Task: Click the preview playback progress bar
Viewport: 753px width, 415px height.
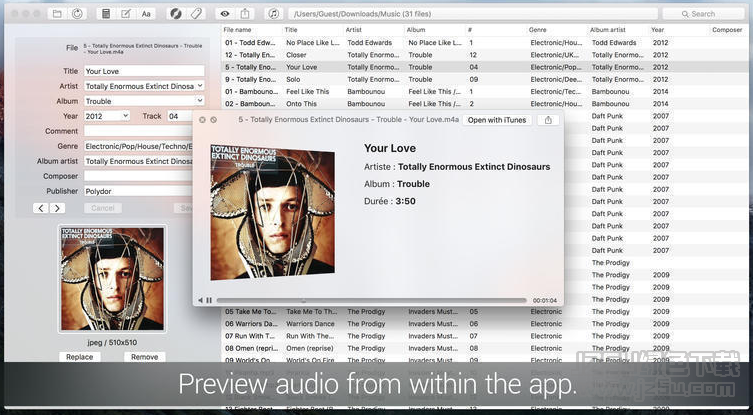Action: pyautogui.click(x=371, y=301)
